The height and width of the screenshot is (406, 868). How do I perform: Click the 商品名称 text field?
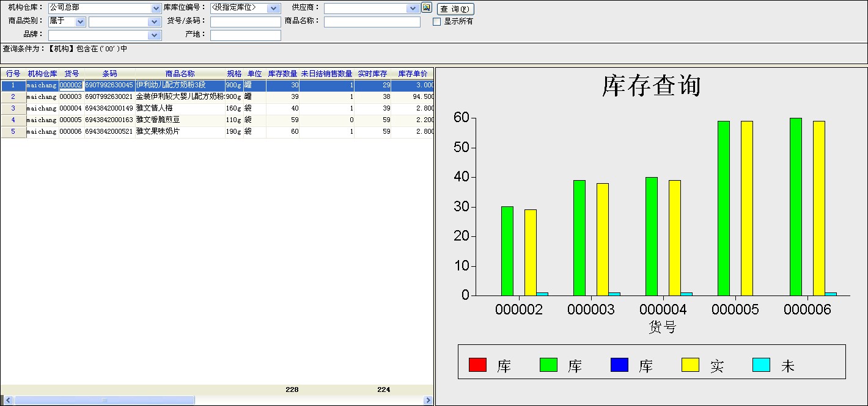372,22
